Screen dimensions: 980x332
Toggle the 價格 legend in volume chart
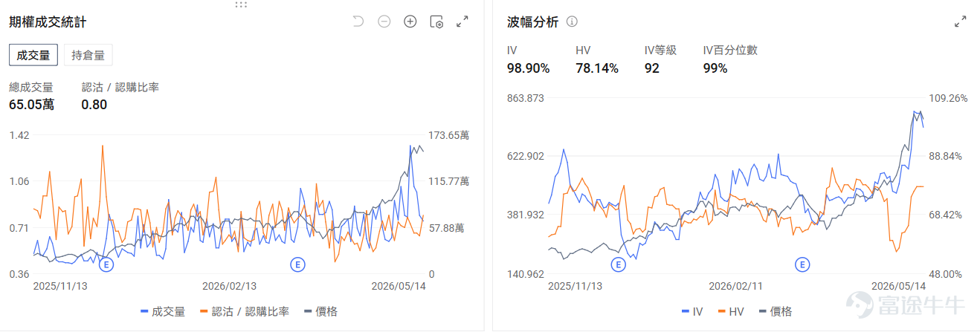pyautogui.click(x=321, y=311)
